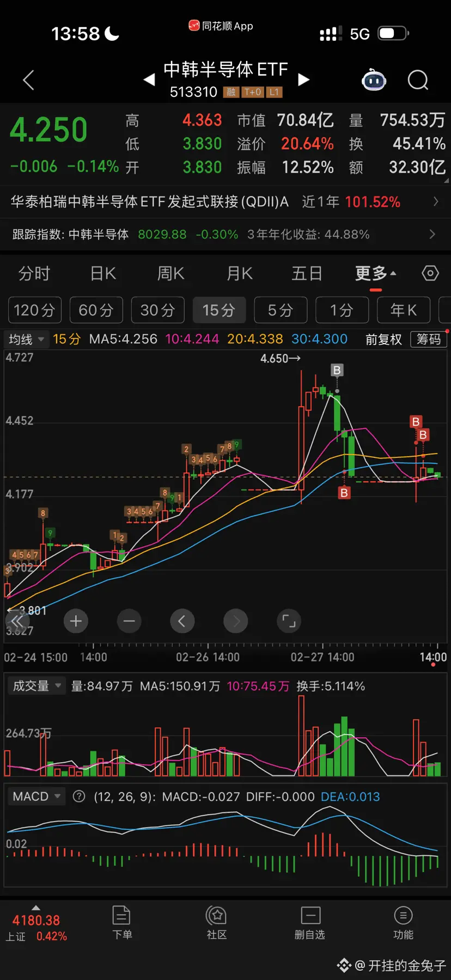The width and height of the screenshot is (451, 980).
Task: Zoom in chart with plus icon
Action: pyautogui.click(x=76, y=621)
